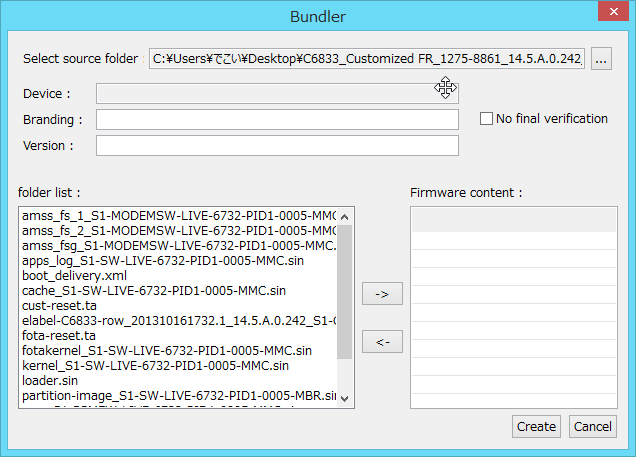This screenshot has width=636, height=457.
Task: Click folder list scroll down arrow
Action: [345, 399]
